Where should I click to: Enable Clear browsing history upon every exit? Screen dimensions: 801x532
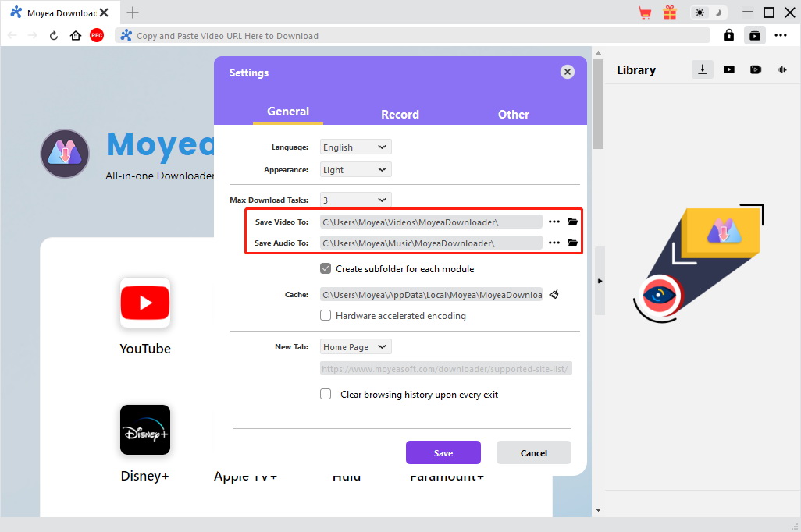(x=326, y=394)
